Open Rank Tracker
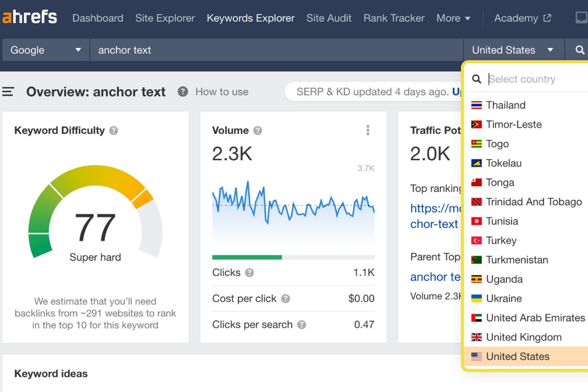This screenshot has width=588, height=392. pyautogui.click(x=394, y=18)
